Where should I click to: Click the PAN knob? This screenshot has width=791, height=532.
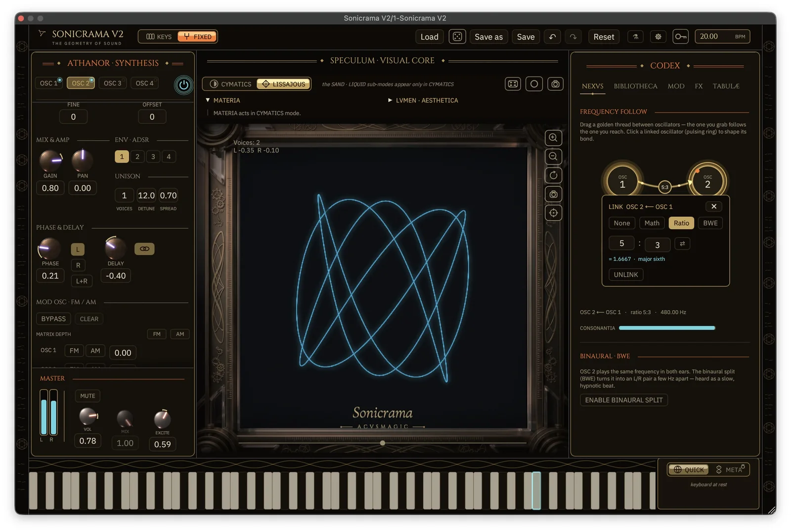[82, 160]
